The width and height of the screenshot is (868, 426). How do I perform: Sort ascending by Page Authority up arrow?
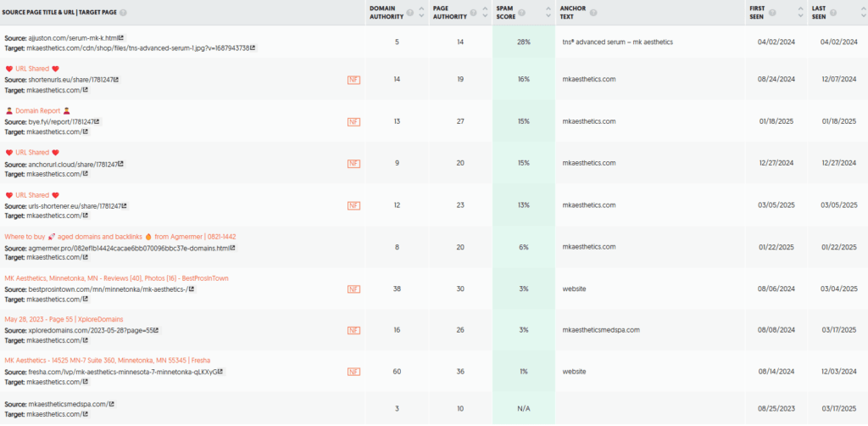pyautogui.click(x=485, y=8)
